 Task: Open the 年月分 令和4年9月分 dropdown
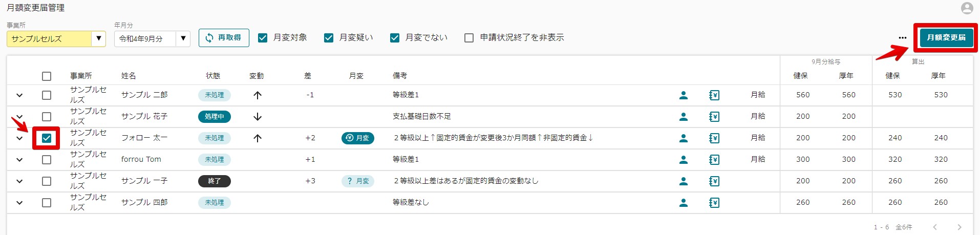152,39
